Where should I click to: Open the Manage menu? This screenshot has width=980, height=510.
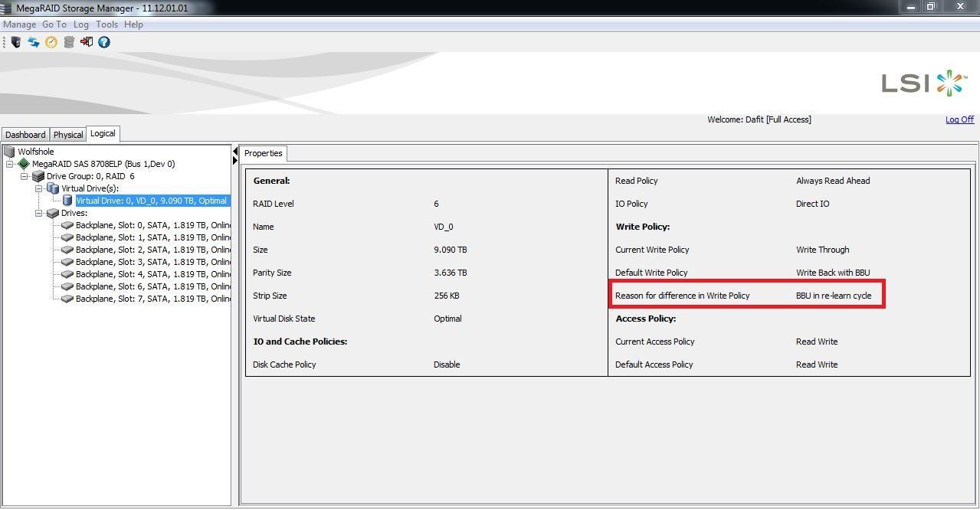click(x=20, y=25)
